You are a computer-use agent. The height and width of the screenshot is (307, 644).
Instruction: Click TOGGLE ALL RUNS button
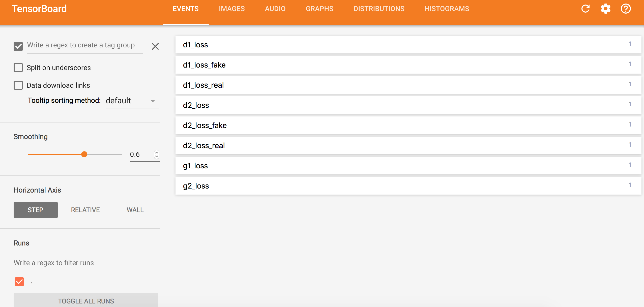click(86, 301)
